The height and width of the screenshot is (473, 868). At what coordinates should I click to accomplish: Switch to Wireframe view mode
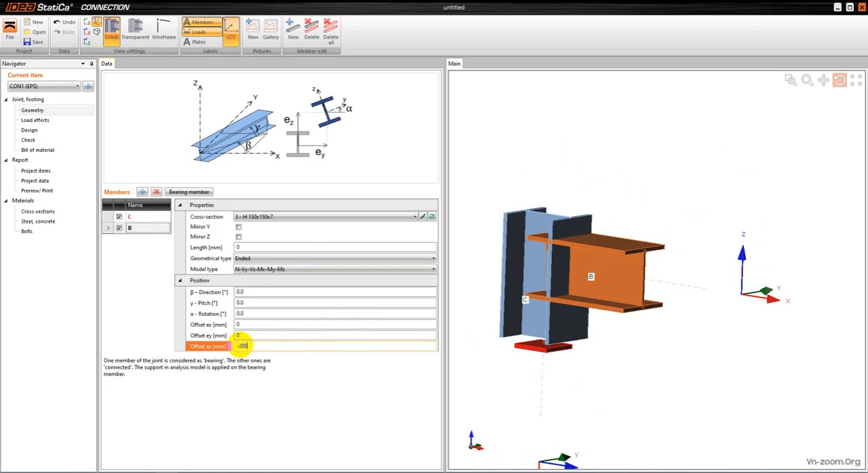click(163, 30)
